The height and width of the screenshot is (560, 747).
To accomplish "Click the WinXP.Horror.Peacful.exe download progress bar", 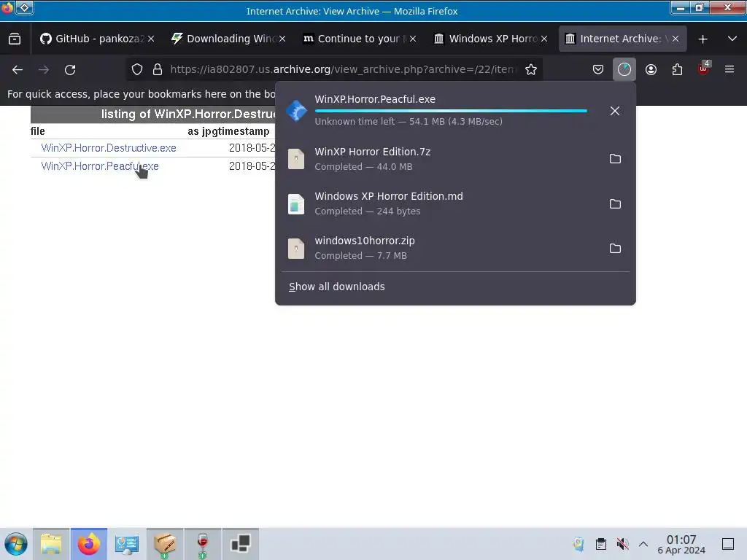I will [x=451, y=111].
